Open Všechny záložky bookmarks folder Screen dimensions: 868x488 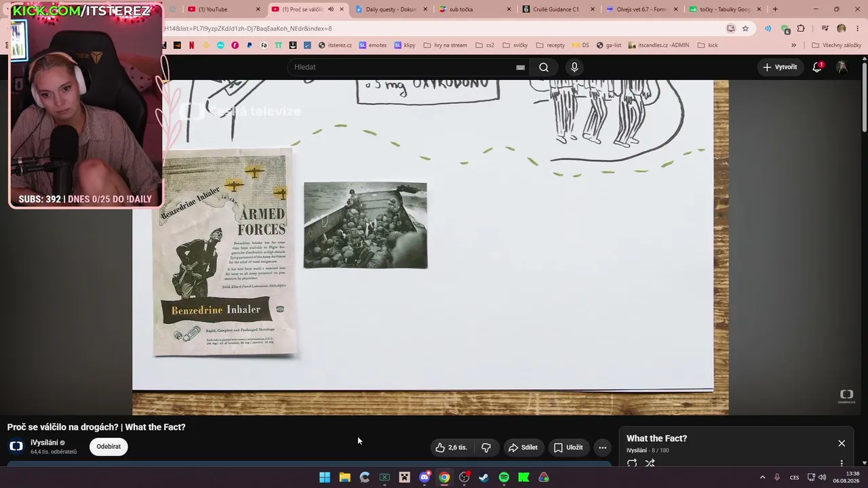836,45
